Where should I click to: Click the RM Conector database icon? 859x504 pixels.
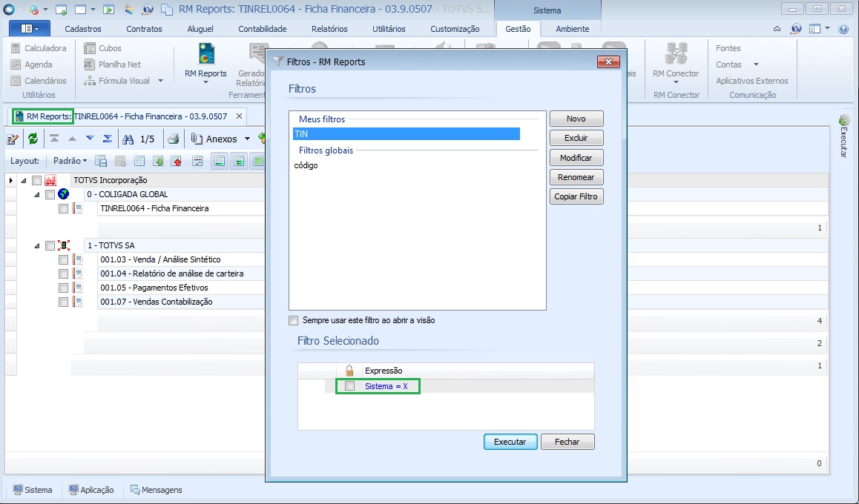tap(676, 54)
